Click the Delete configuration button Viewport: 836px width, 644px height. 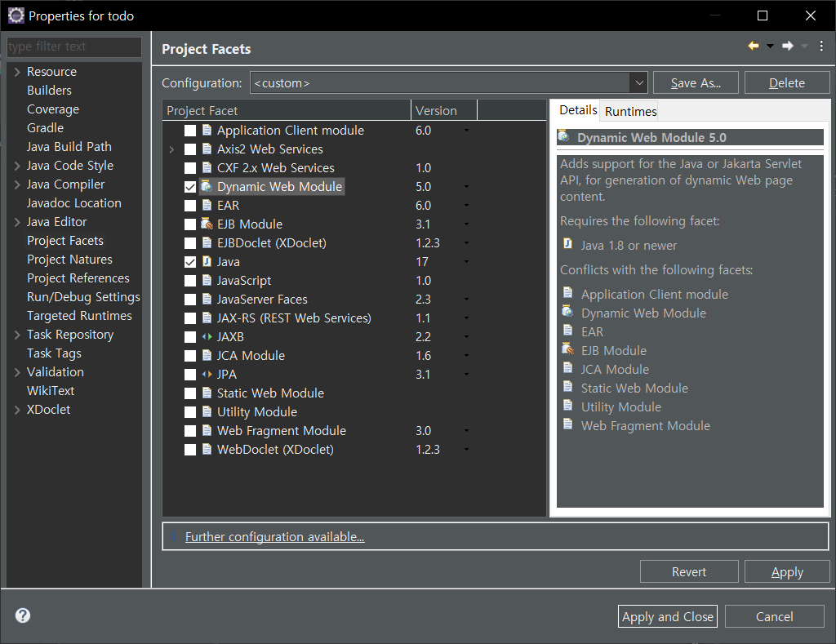point(787,82)
